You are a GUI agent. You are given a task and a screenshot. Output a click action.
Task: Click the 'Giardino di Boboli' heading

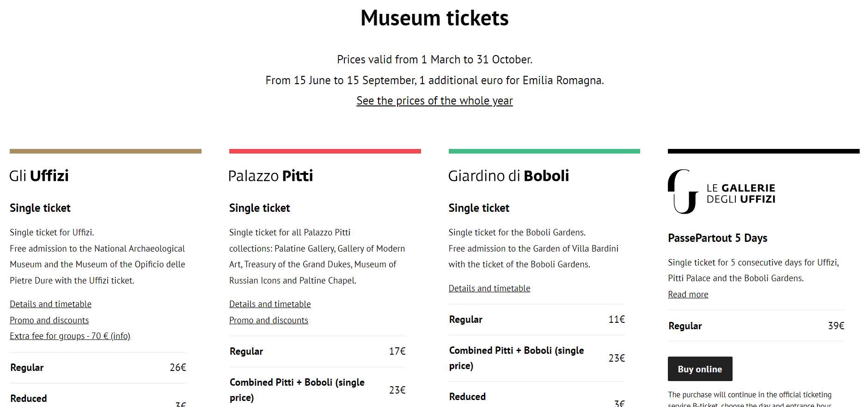(x=508, y=176)
